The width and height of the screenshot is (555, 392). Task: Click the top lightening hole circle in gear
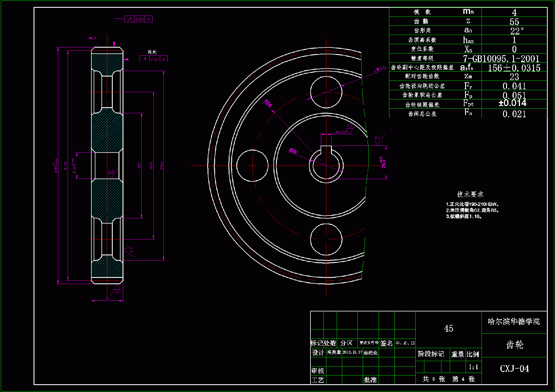click(x=326, y=92)
